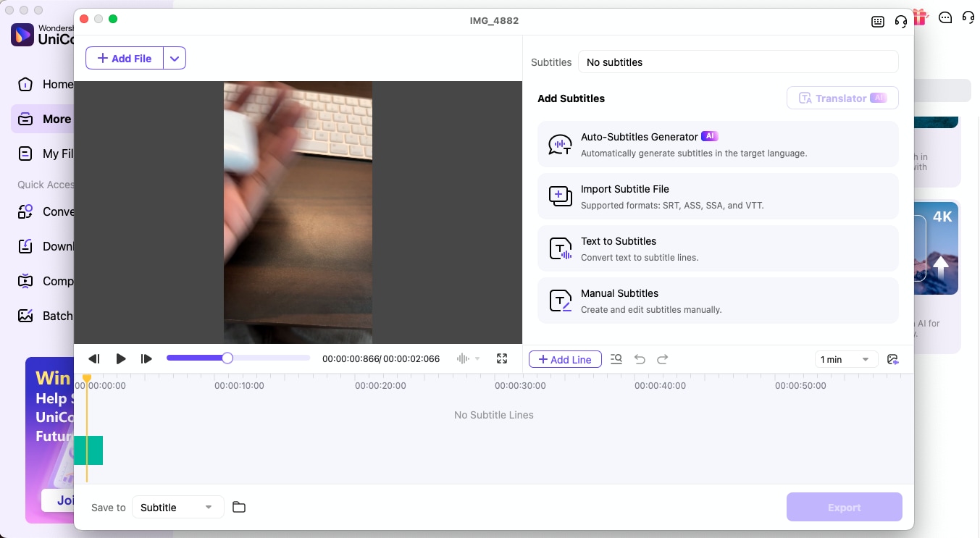
Task: Select the green clip on timeline
Action: coord(88,450)
